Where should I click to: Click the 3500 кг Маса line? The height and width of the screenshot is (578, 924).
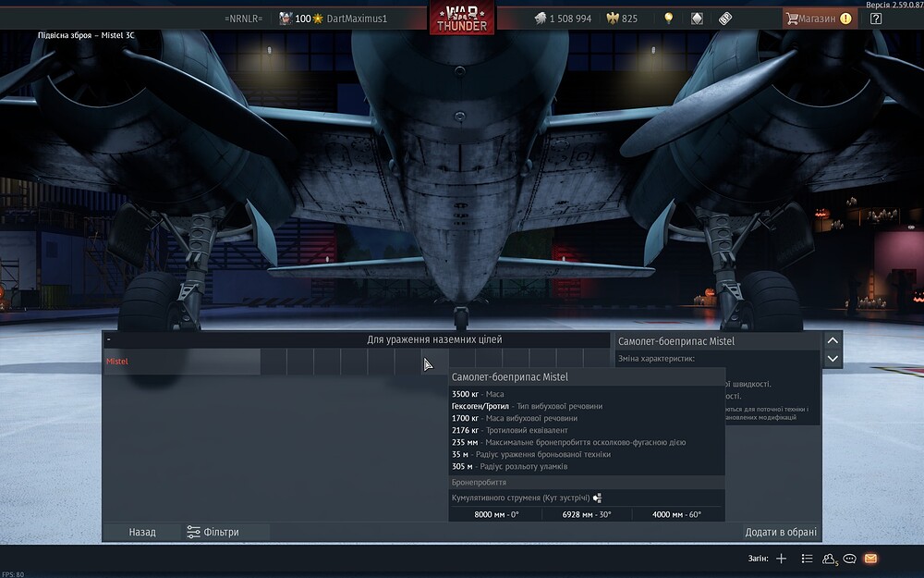[x=478, y=394]
